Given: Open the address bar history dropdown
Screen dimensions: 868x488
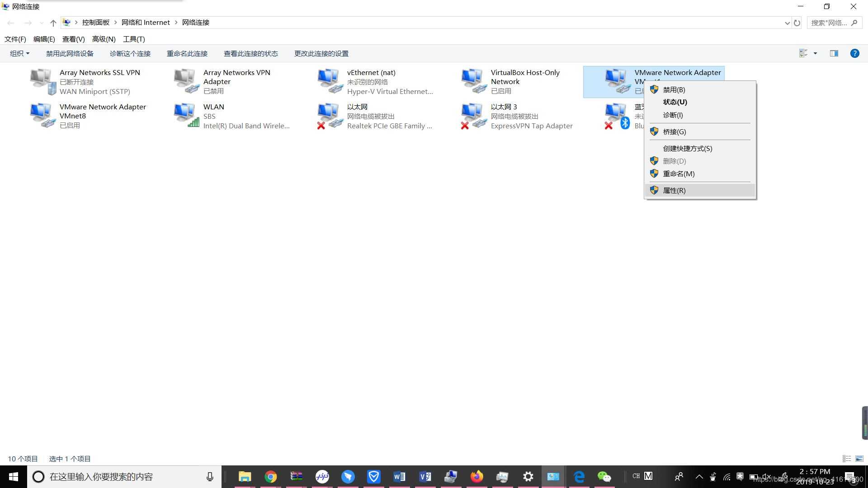Looking at the screenshot, I should click(787, 22).
